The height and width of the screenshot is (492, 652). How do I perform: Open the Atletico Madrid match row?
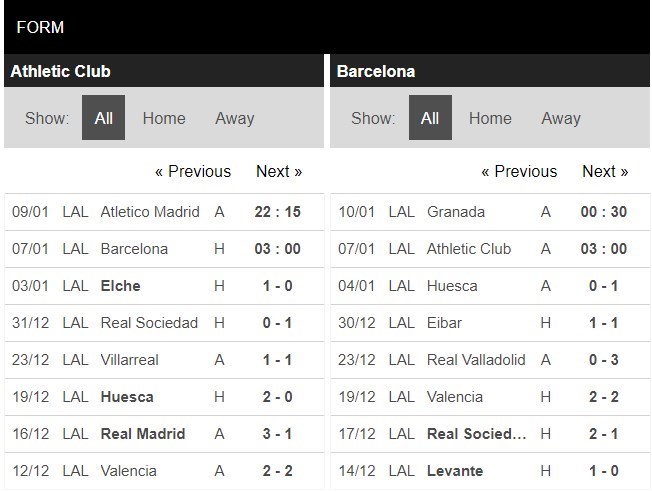pyautogui.click(x=164, y=212)
